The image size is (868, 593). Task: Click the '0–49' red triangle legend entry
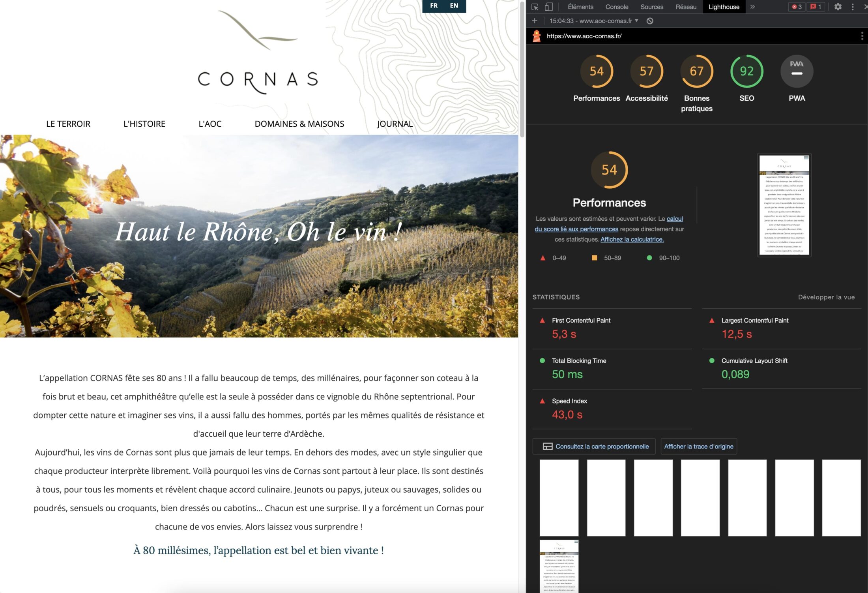click(x=553, y=258)
